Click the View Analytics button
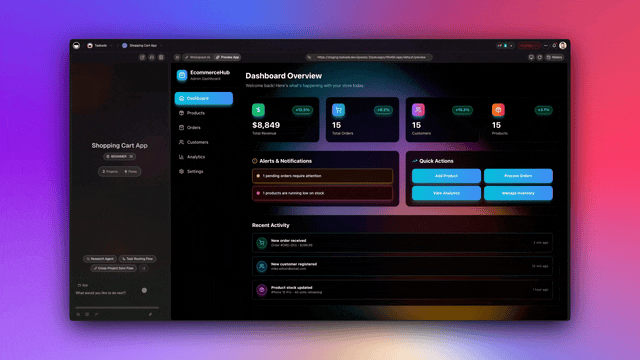640x360 pixels. (446, 193)
